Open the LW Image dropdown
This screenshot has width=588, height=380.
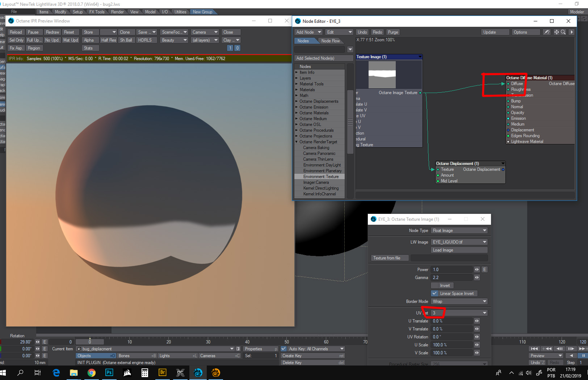click(x=459, y=242)
